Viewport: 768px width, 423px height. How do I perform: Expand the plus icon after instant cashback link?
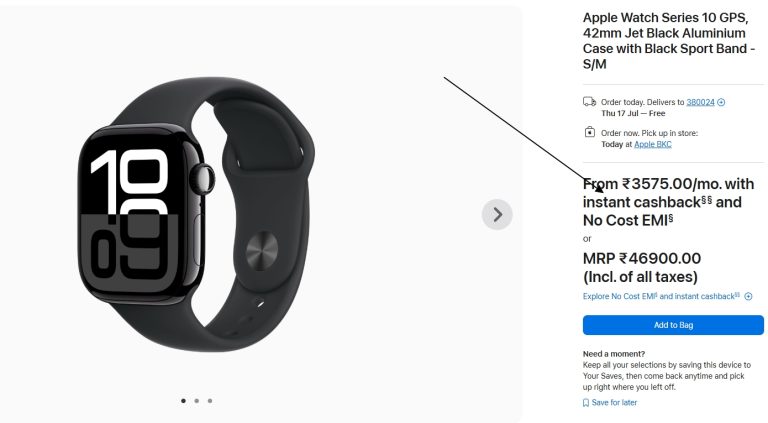pos(748,296)
